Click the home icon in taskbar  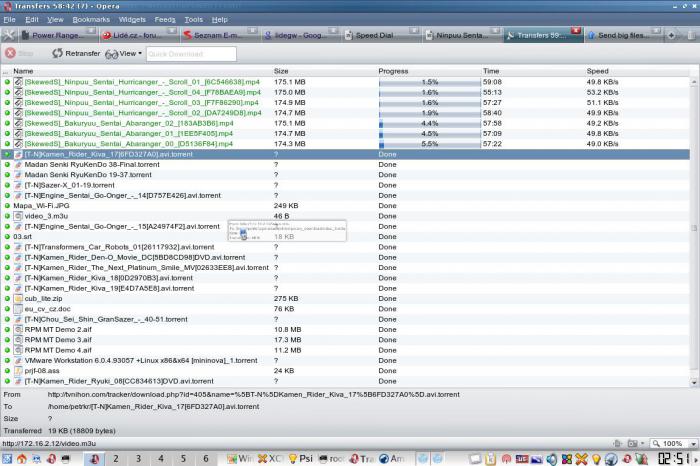point(21,459)
